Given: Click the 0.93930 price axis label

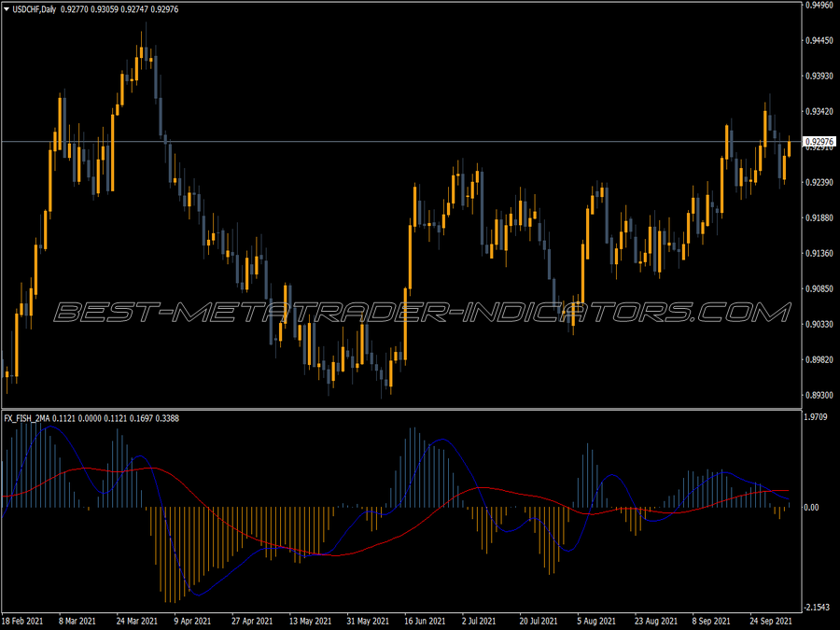Looking at the screenshot, I should [x=819, y=77].
